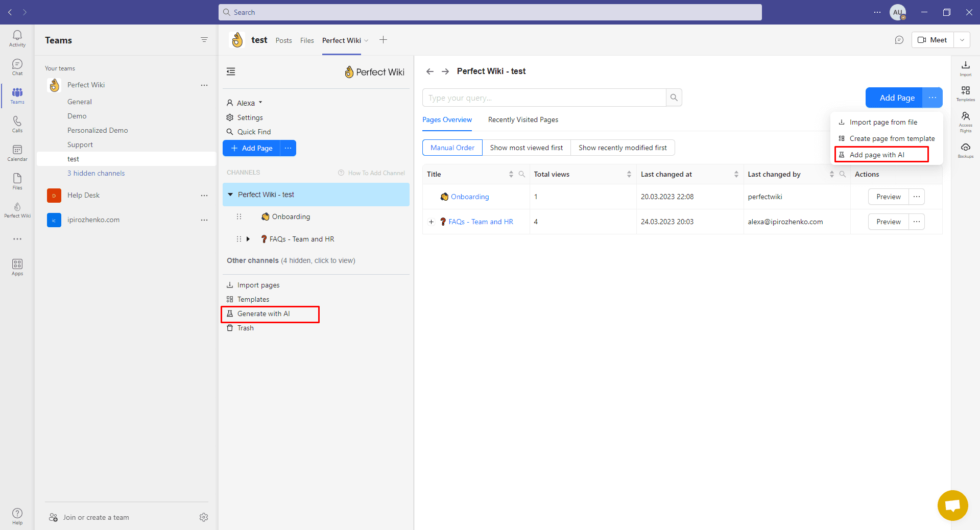Open more options for Help Desk team
The image size is (980, 530).
point(204,196)
